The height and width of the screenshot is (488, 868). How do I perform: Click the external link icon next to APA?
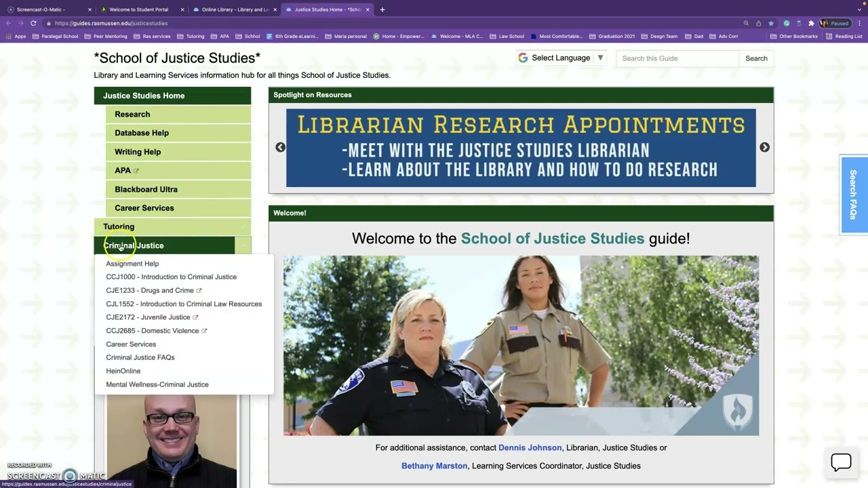(136, 171)
